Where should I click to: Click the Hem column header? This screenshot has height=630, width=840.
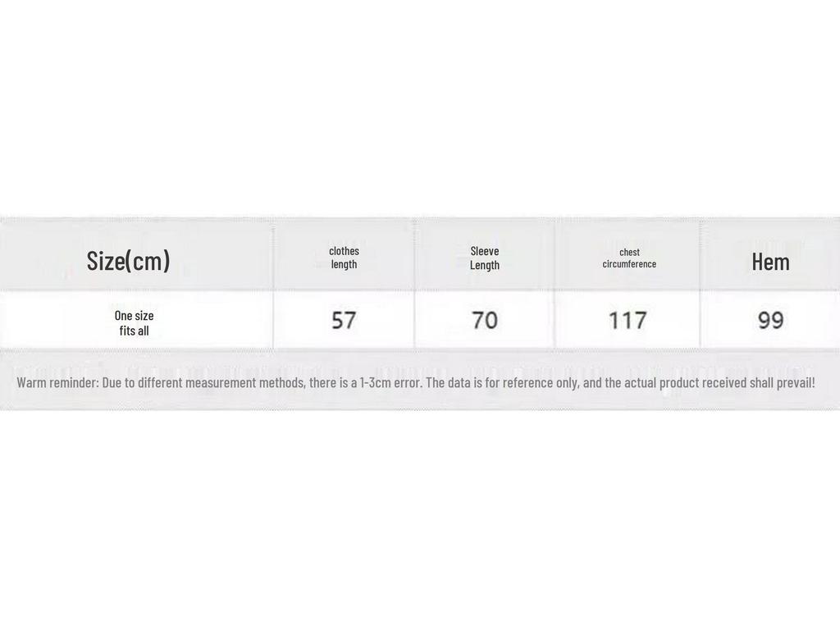770,262
